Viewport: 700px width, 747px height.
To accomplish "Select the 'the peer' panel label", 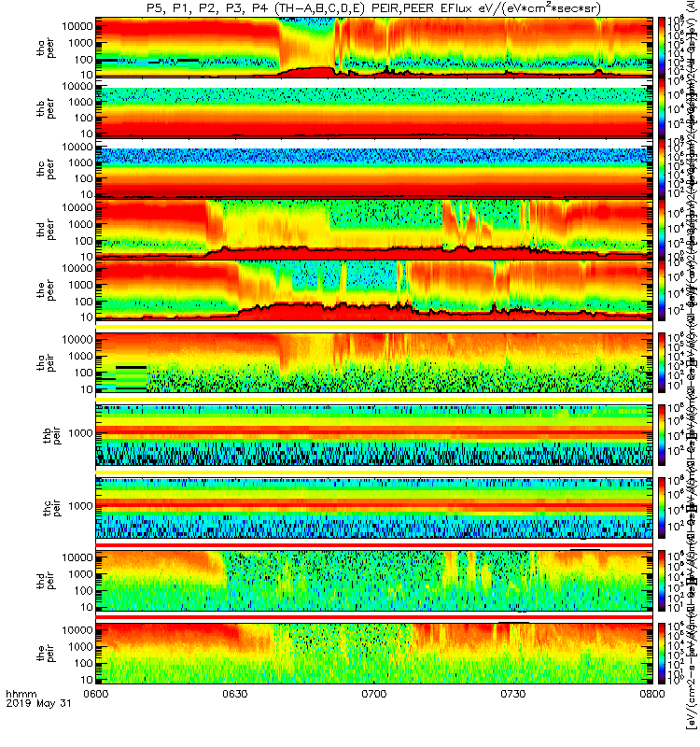I will click(46, 291).
